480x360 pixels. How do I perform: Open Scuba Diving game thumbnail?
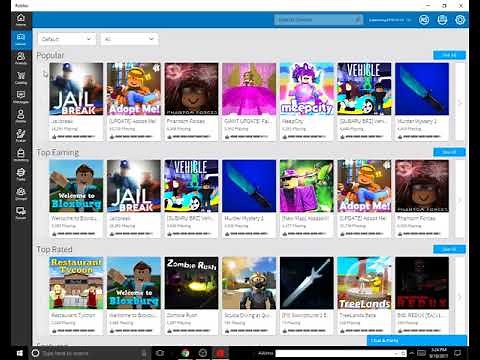pos(249,283)
